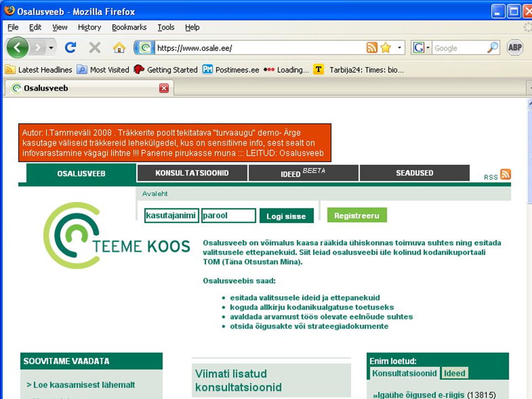Click the Teeme Koos logo
Viewport: 532px width, 399px height.
pos(117,236)
